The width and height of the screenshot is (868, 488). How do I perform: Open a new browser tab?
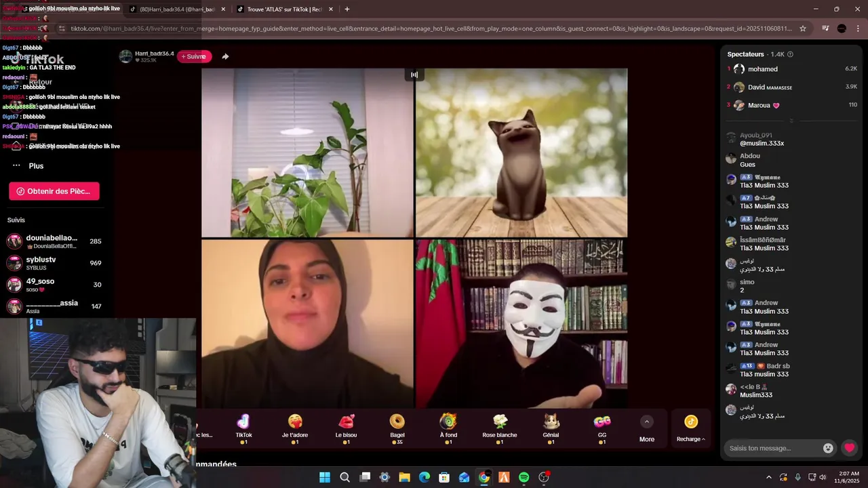tap(347, 9)
